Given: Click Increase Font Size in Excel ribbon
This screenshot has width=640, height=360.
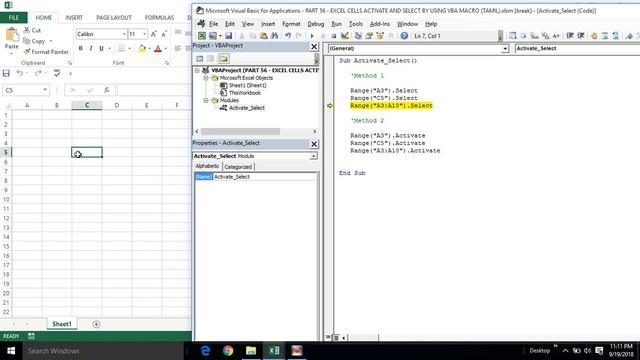Looking at the screenshot, I should coord(153,34).
